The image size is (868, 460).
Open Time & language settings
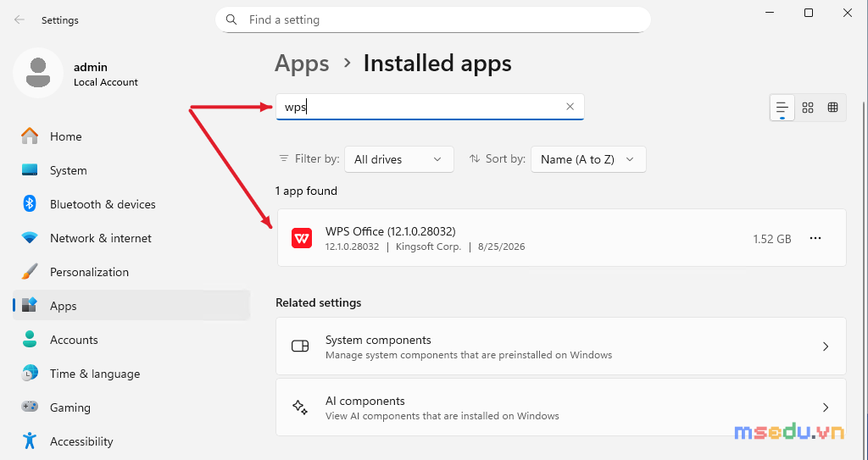click(x=131, y=374)
